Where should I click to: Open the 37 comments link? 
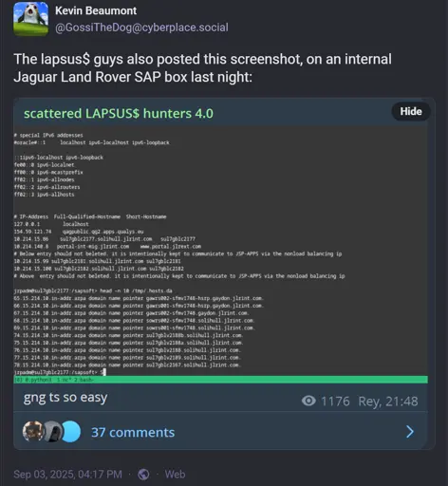pos(133,432)
